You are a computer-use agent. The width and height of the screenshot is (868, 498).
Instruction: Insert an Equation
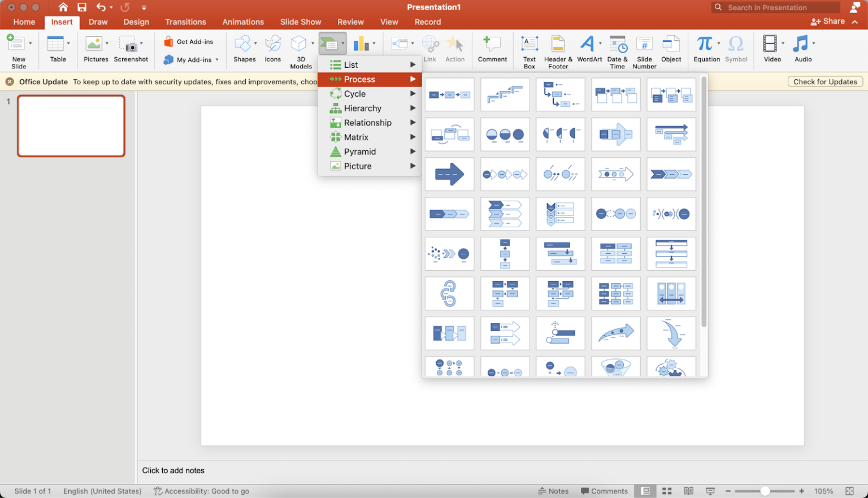(x=704, y=48)
